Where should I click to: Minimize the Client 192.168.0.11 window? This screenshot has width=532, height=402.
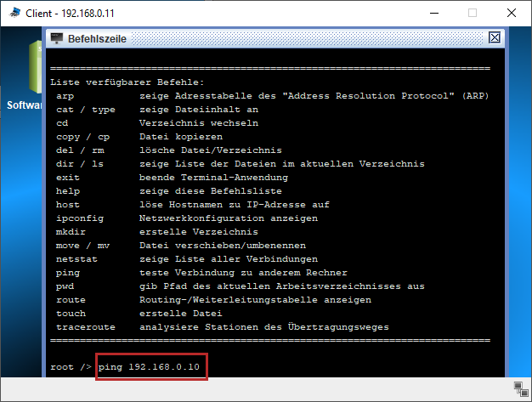pos(433,13)
